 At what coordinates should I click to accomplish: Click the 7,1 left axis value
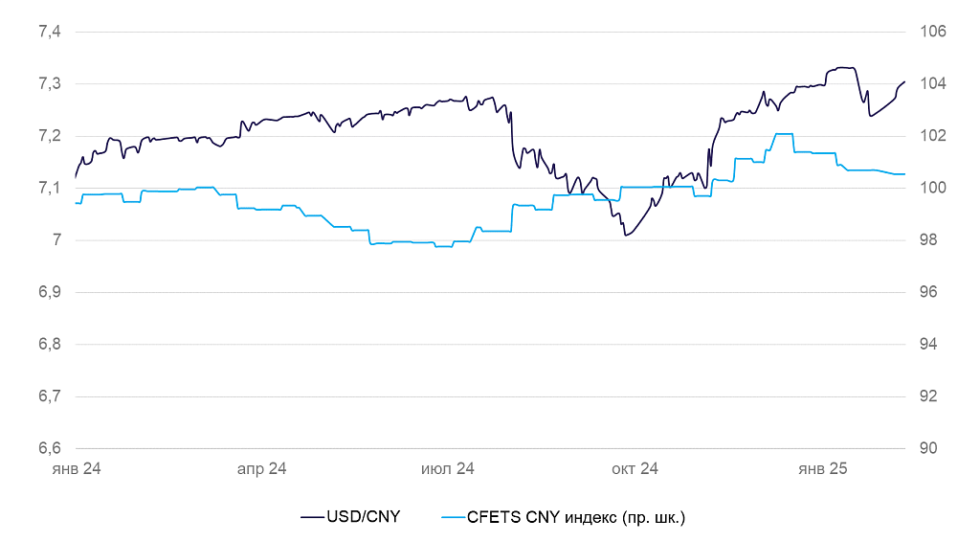(x=50, y=188)
